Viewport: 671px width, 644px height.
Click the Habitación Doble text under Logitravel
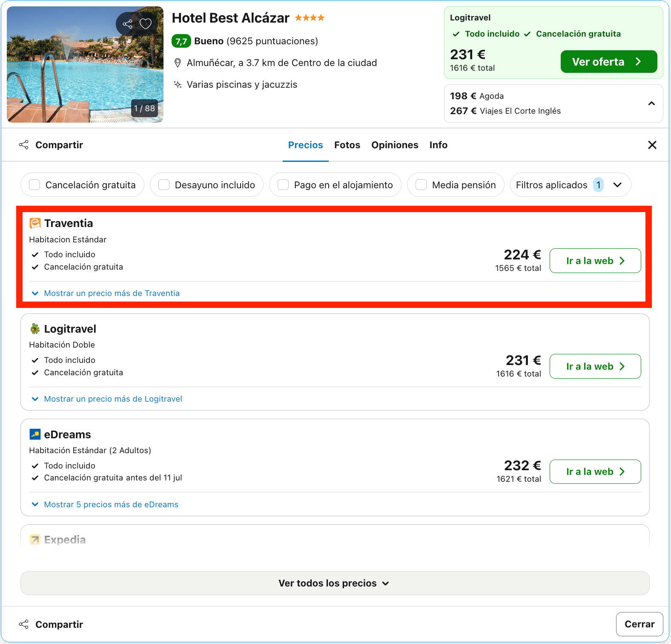click(62, 345)
